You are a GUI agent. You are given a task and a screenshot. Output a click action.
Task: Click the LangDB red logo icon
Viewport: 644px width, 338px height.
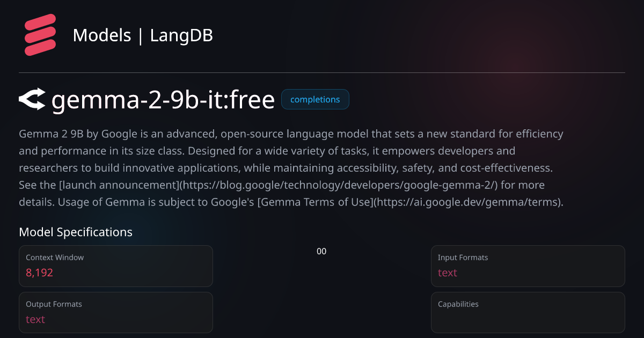(40, 35)
